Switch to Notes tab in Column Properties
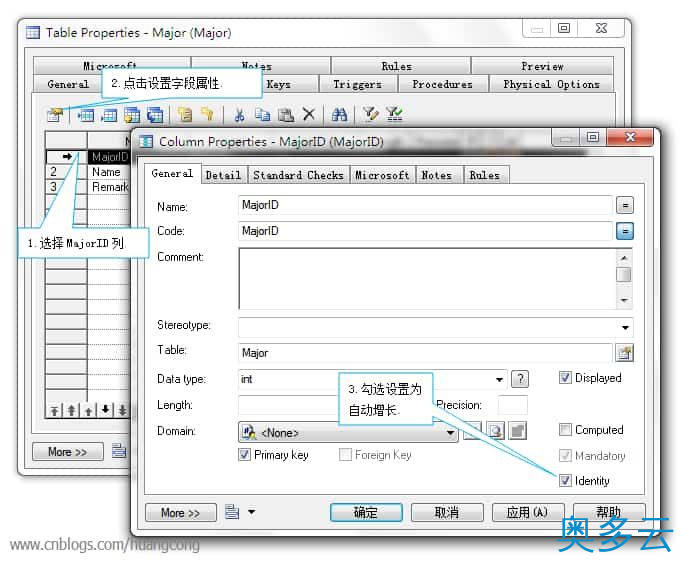Screen dimensions: 684x563 pyautogui.click(x=436, y=175)
